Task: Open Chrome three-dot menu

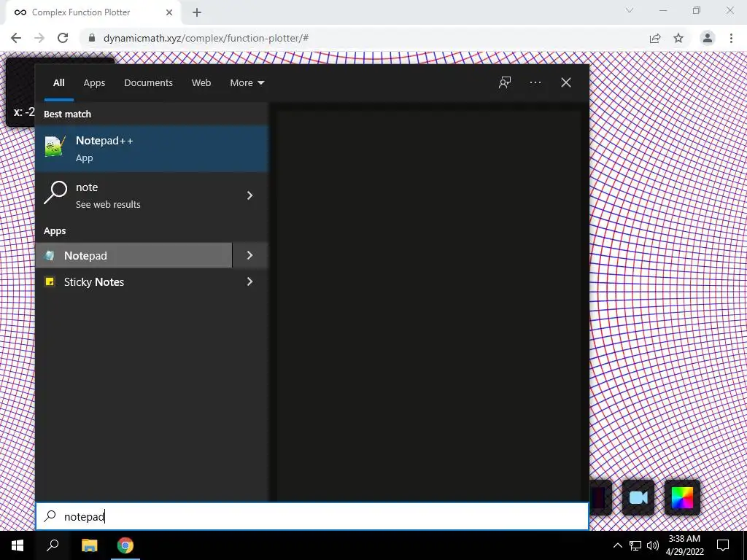Action: tap(731, 38)
